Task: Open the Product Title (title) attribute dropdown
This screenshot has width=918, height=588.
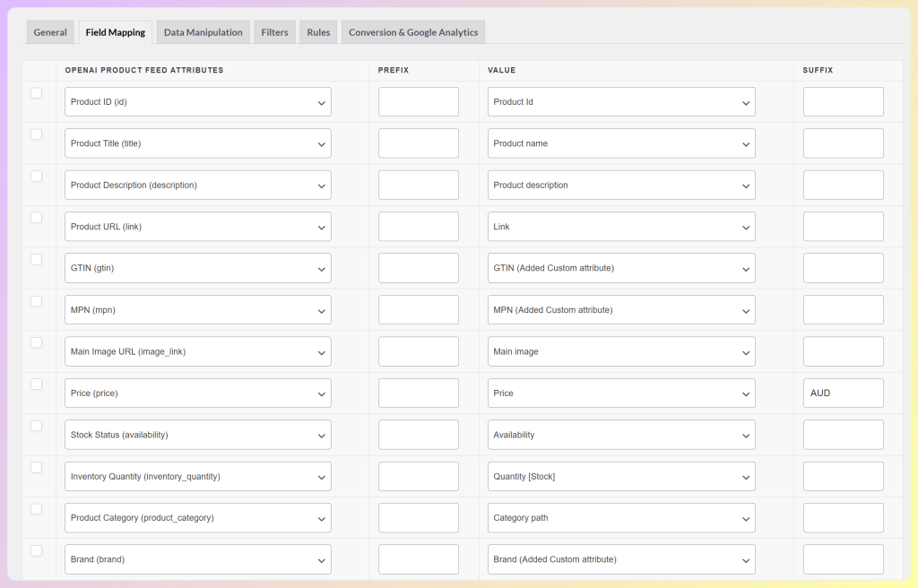Action: click(x=198, y=143)
